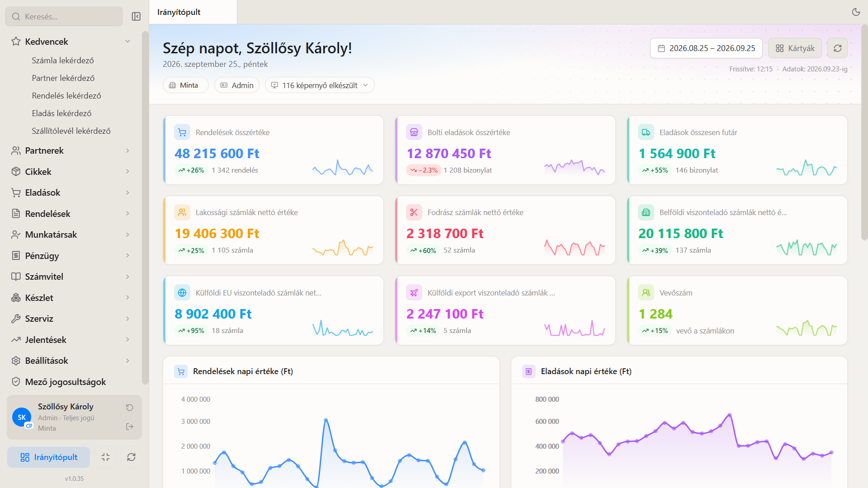Click the logout icon in user panel

pos(130,427)
